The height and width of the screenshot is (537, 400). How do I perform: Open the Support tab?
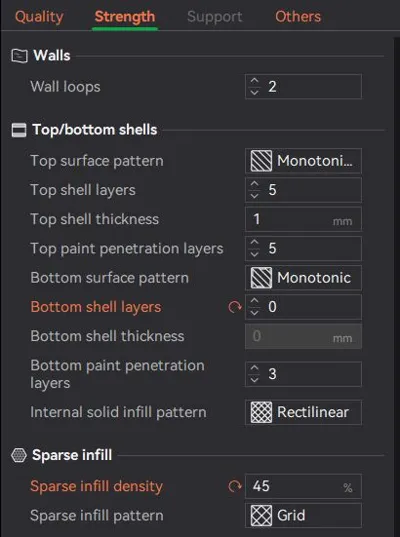tap(215, 17)
